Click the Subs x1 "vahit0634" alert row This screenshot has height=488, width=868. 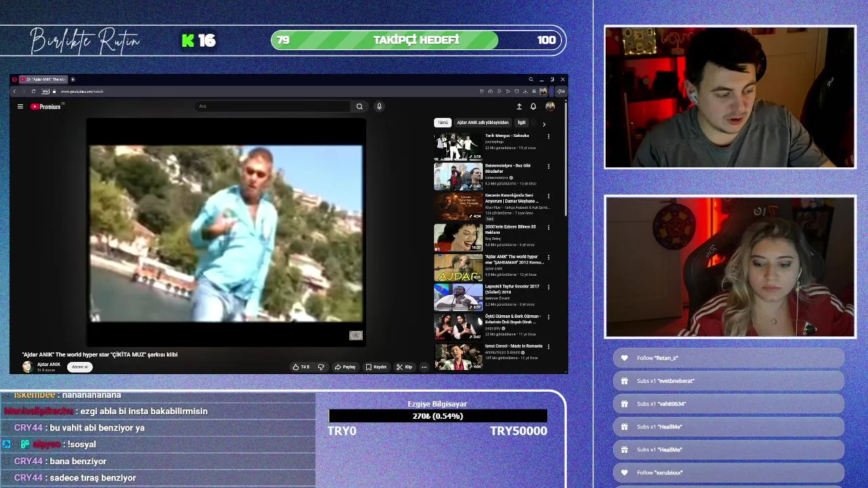(x=728, y=404)
